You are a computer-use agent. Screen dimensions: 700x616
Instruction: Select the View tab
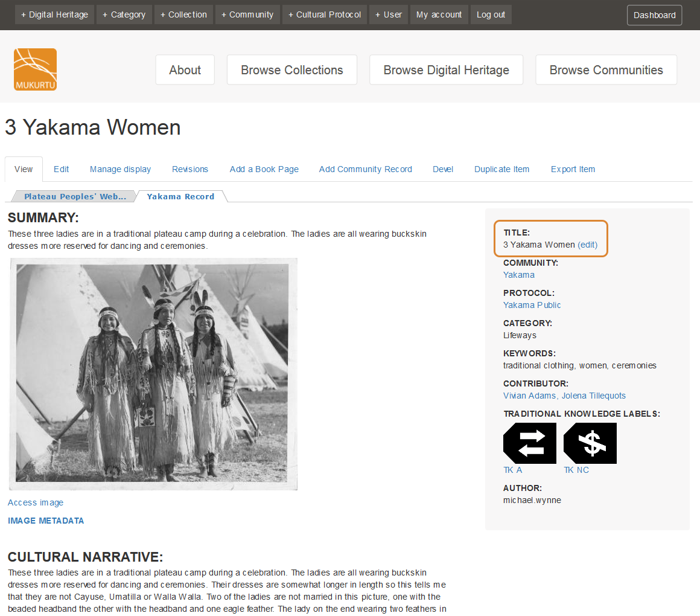(x=24, y=169)
